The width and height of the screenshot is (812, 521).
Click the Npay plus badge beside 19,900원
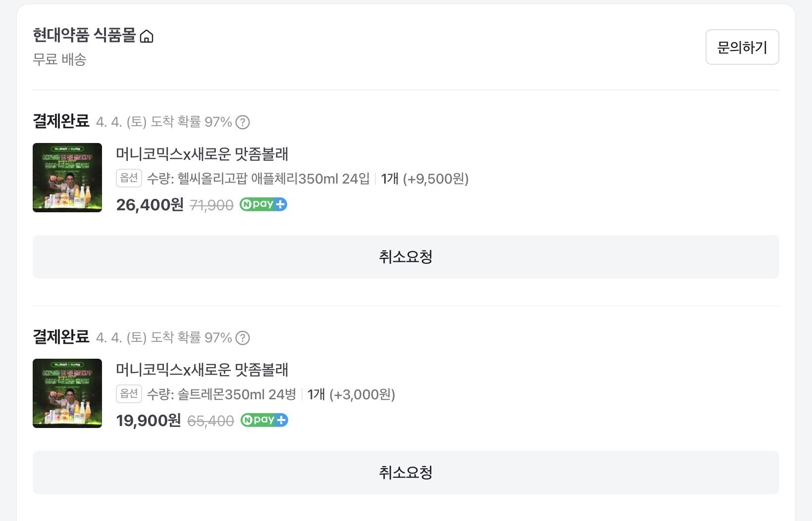point(264,420)
